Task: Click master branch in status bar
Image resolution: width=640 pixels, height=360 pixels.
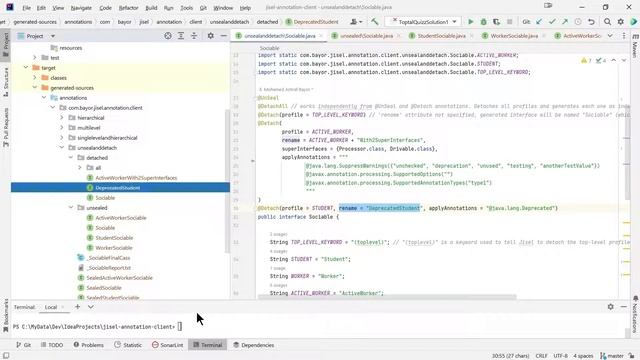Action: [612, 356]
